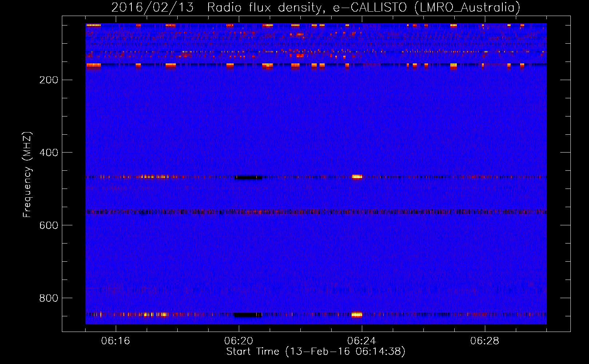
Task: Click the 06:28 time tick label
Action: pos(485,341)
